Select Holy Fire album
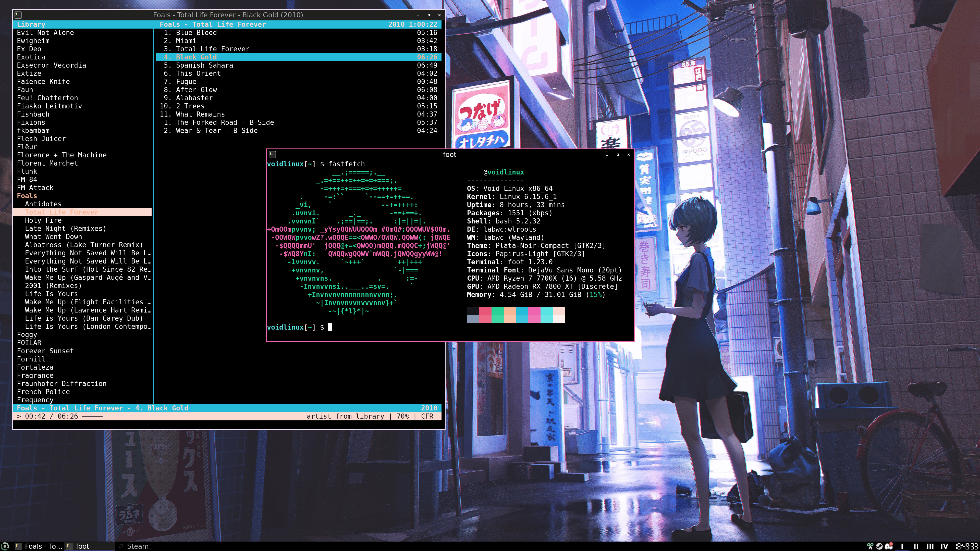Viewport: 980px width, 551px height. coord(43,221)
